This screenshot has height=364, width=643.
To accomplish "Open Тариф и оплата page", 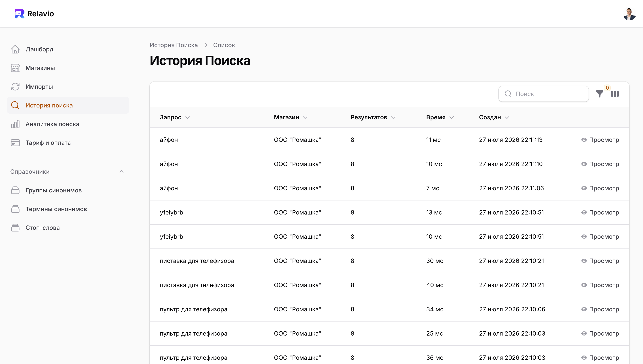I will tap(68, 143).
